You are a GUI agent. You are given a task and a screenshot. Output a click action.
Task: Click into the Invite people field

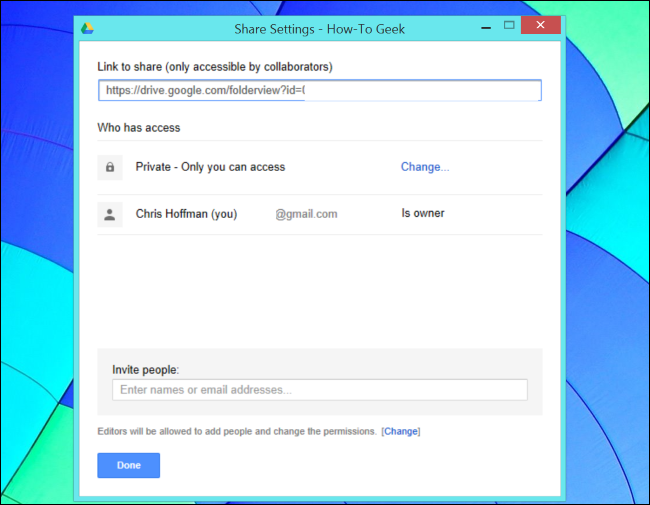pyautogui.click(x=320, y=390)
